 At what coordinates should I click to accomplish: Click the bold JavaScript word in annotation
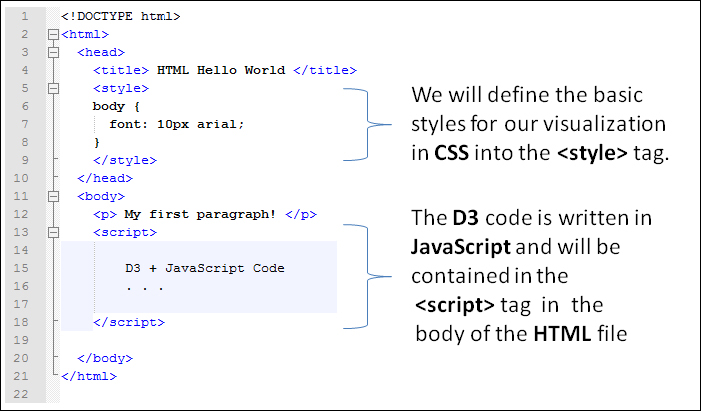(x=460, y=247)
